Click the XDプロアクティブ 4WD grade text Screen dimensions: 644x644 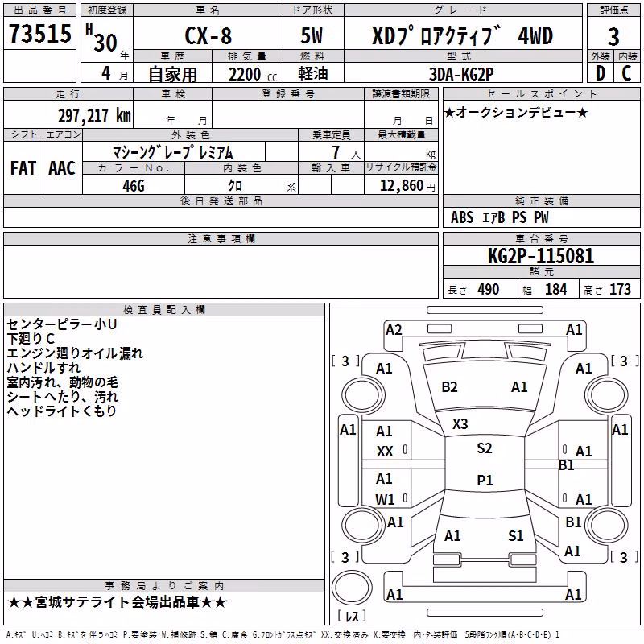(462, 35)
